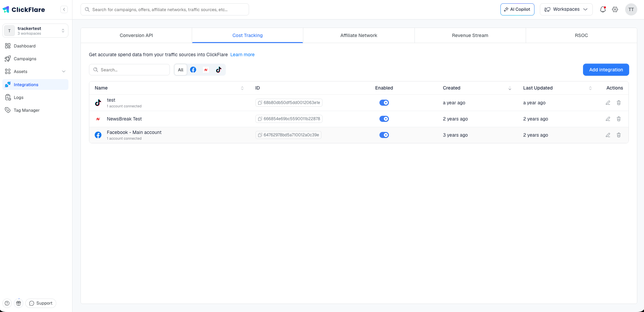Expand the Assets menu
644x312 pixels.
[x=35, y=71]
